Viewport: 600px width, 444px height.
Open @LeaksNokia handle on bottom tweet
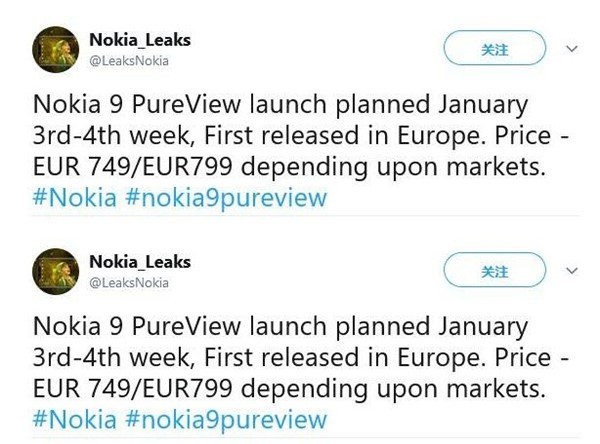pyautogui.click(x=129, y=283)
